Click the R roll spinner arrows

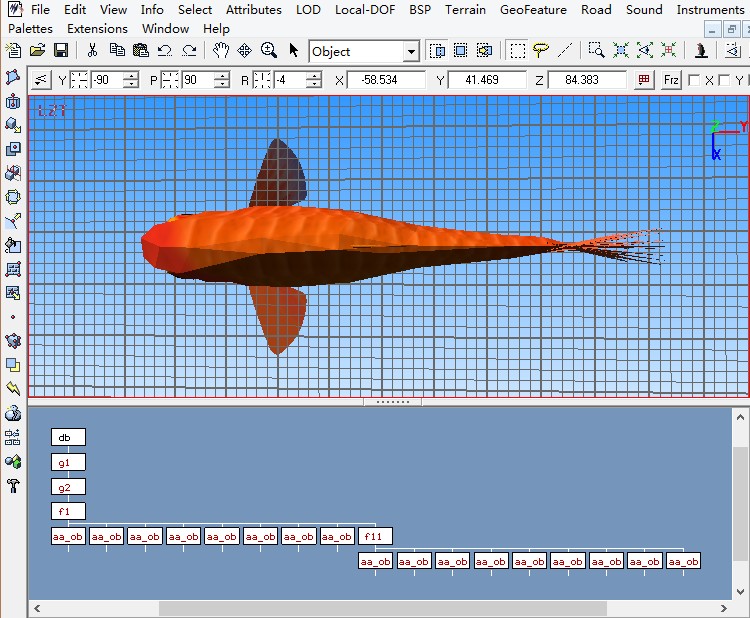point(313,80)
